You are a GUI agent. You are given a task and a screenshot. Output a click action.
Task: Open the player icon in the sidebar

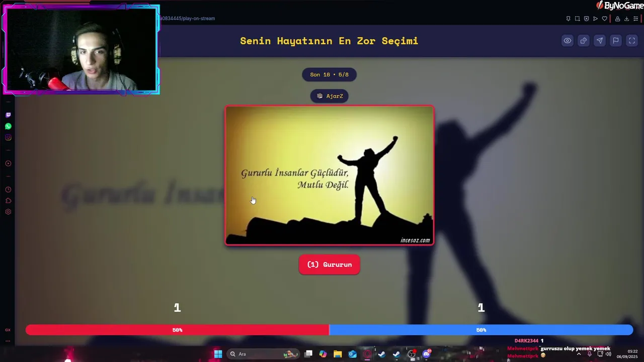[x=8, y=163]
